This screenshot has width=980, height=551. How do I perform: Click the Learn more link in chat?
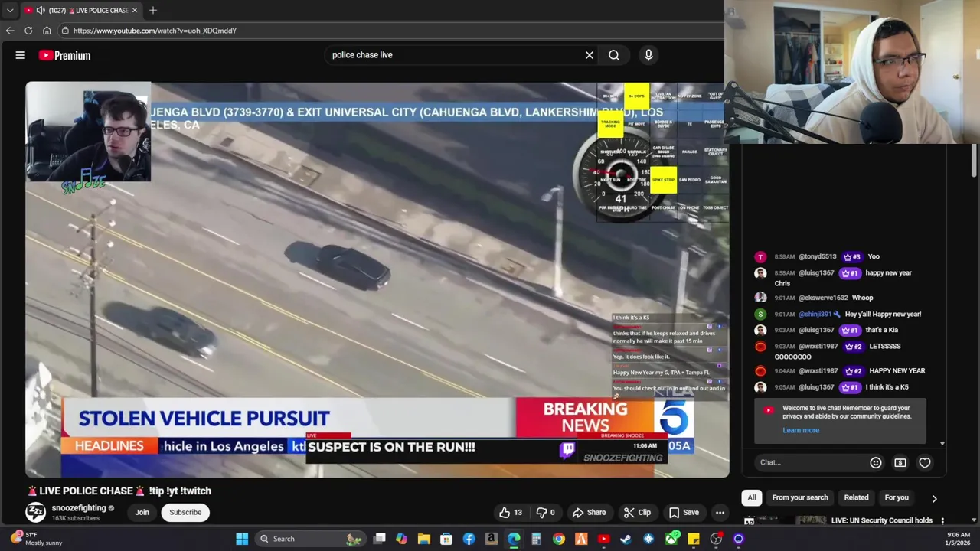[801, 430]
